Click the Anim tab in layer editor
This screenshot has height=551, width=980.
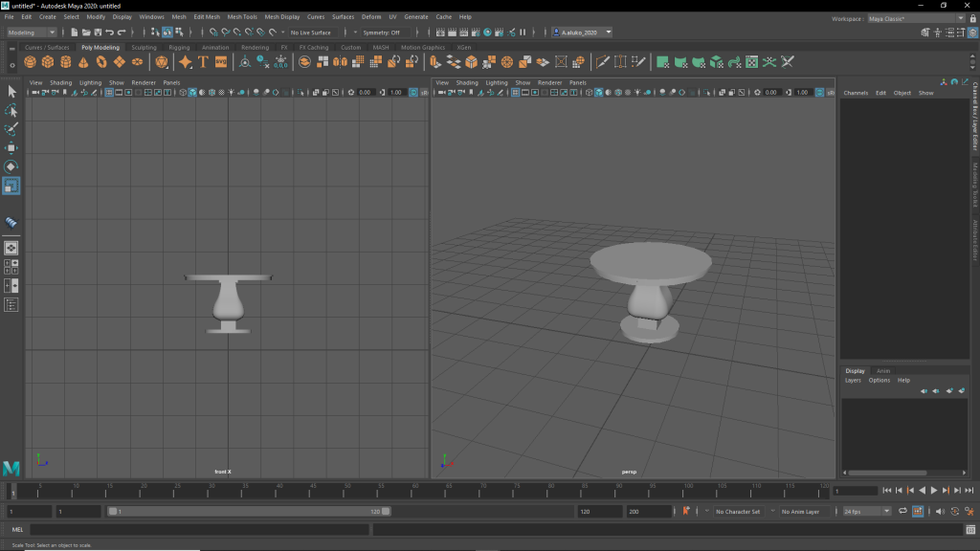pyautogui.click(x=883, y=371)
